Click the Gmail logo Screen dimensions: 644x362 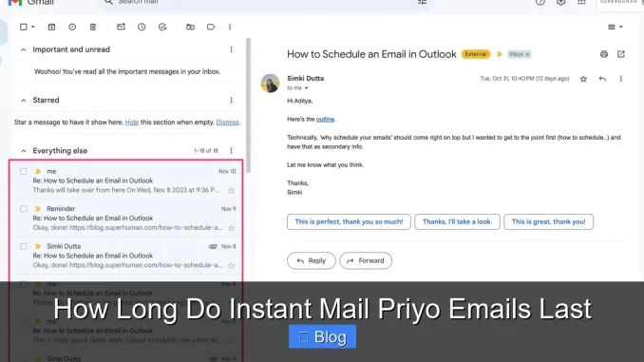click(x=30, y=3)
